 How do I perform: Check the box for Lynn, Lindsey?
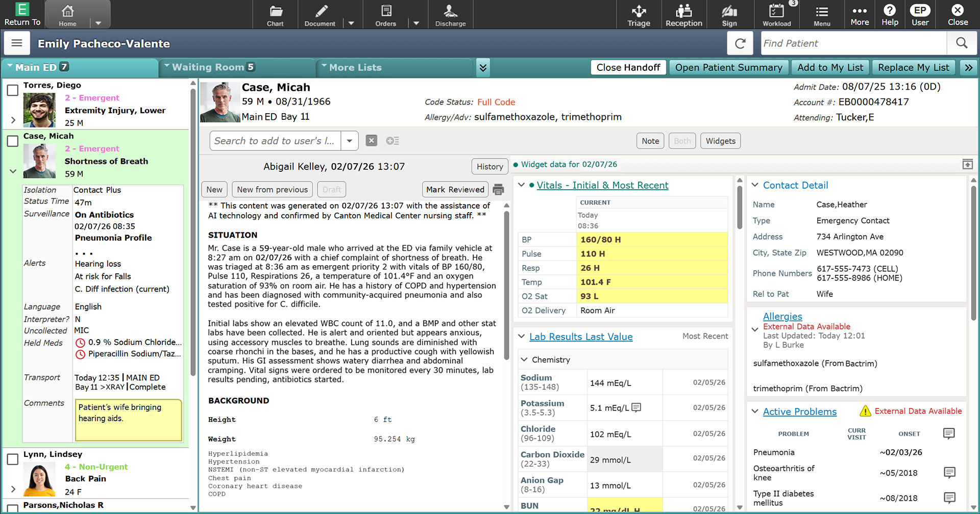point(13,459)
